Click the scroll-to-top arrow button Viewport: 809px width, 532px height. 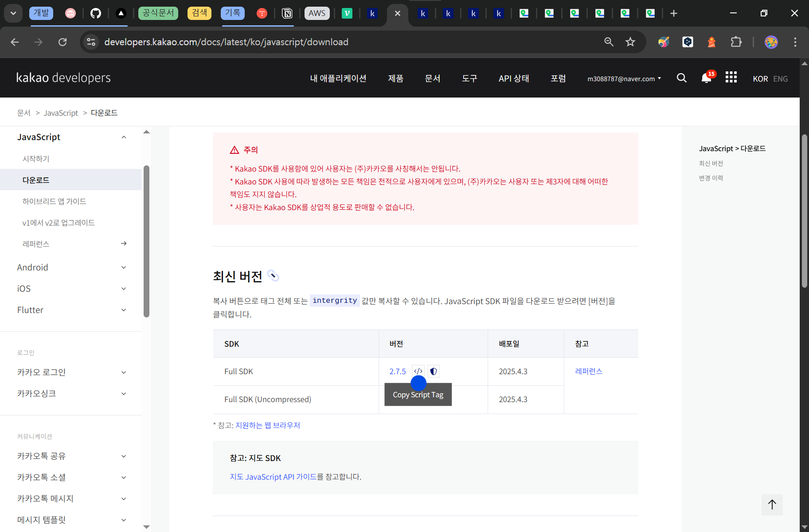pos(772,505)
